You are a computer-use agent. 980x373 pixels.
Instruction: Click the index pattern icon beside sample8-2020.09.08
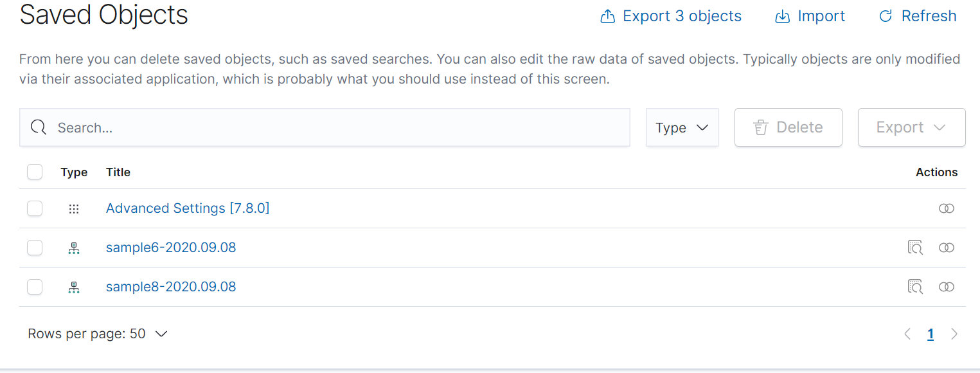tap(74, 287)
